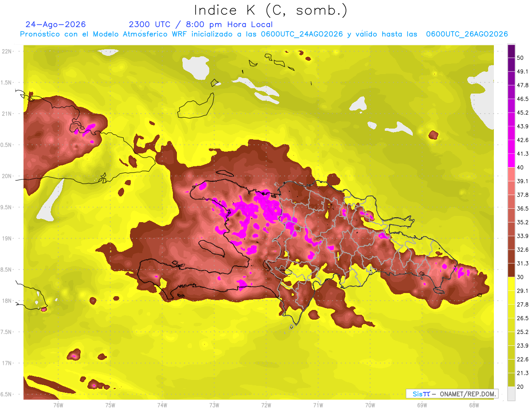Click the 76W longitude axis label

pos(58,405)
